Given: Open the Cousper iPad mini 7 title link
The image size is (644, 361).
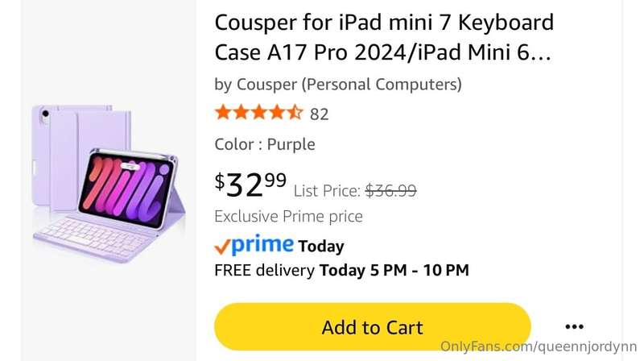Looking at the screenshot, I should (384, 37).
